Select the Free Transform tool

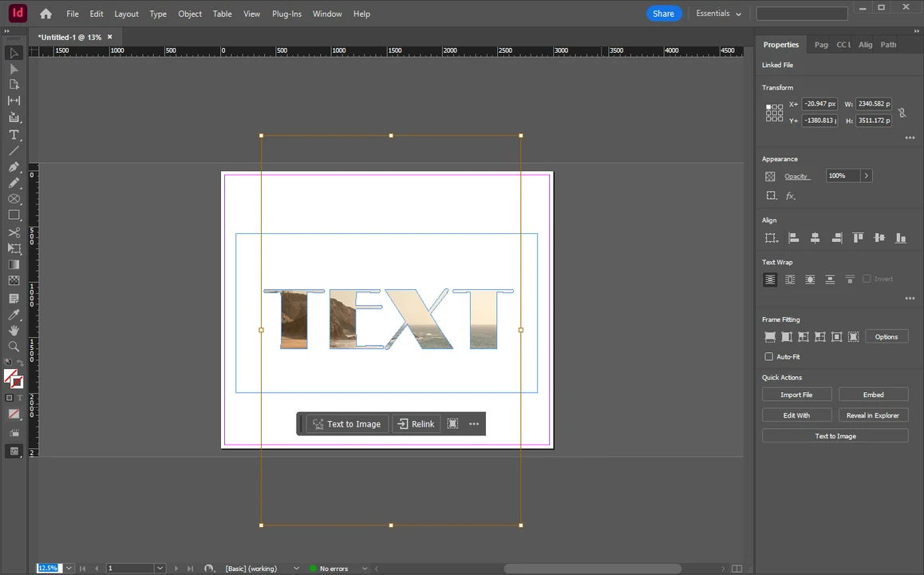click(14, 248)
